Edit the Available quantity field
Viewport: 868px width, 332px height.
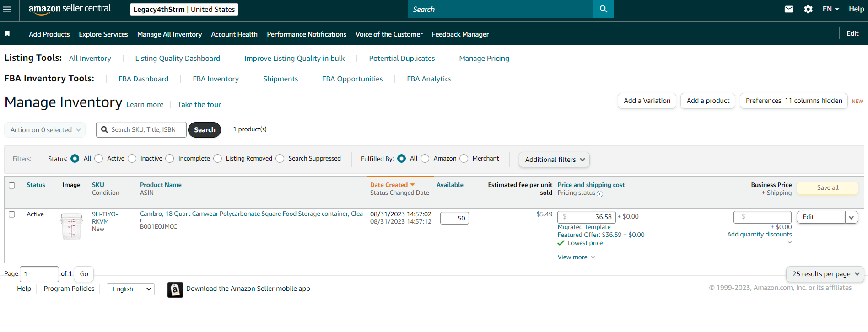tap(454, 218)
